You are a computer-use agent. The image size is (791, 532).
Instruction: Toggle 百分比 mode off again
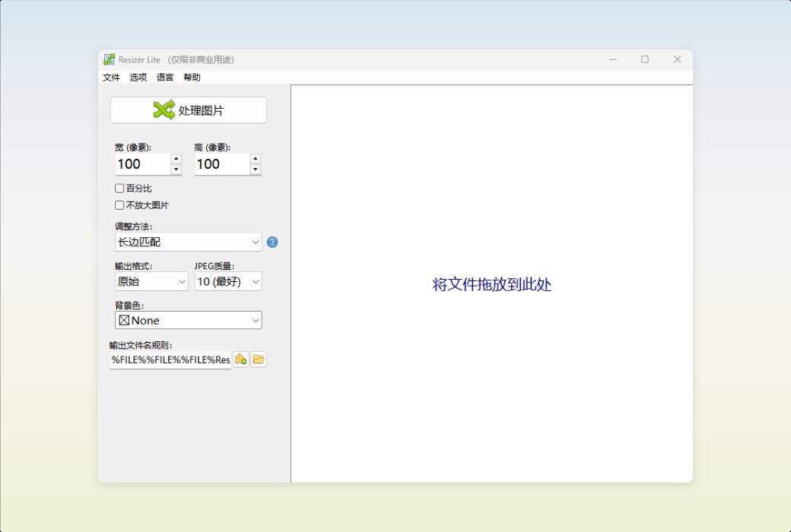pos(119,188)
